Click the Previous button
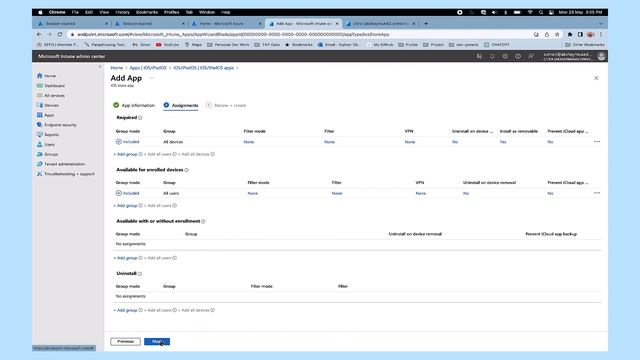This screenshot has height=360, width=640. click(x=125, y=341)
